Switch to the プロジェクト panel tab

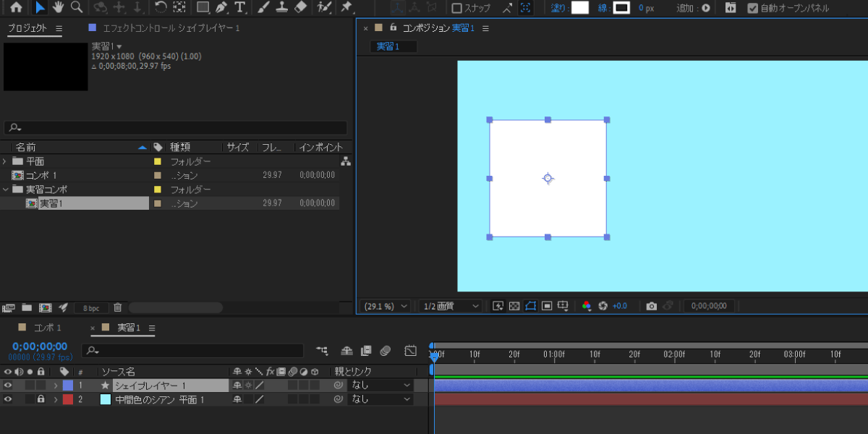coord(27,28)
